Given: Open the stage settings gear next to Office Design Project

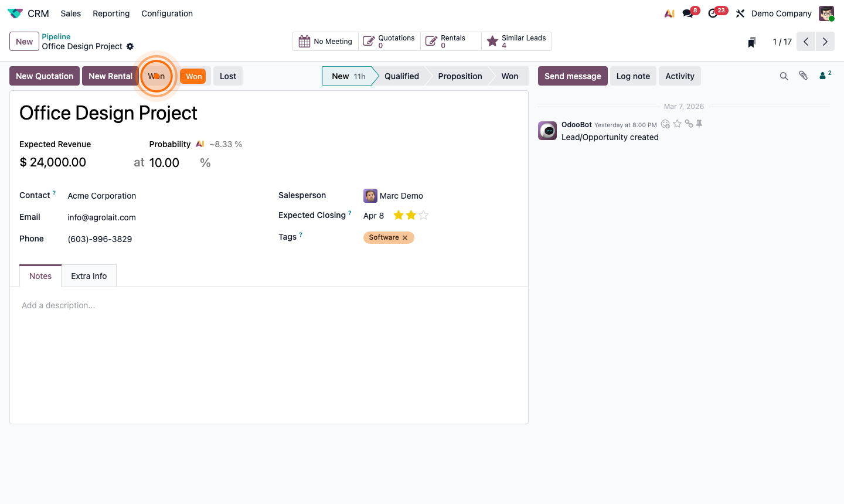Looking at the screenshot, I should [130, 46].
